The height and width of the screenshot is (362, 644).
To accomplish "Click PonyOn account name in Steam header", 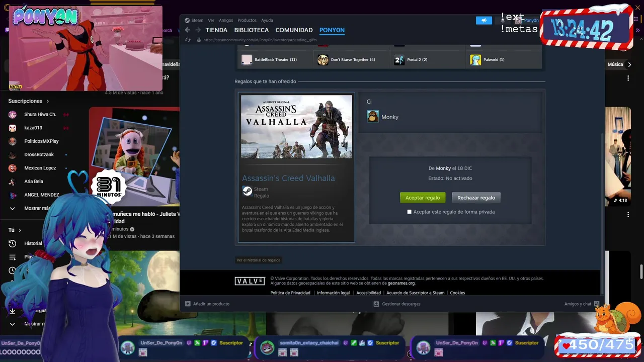I will pos(531,21).
